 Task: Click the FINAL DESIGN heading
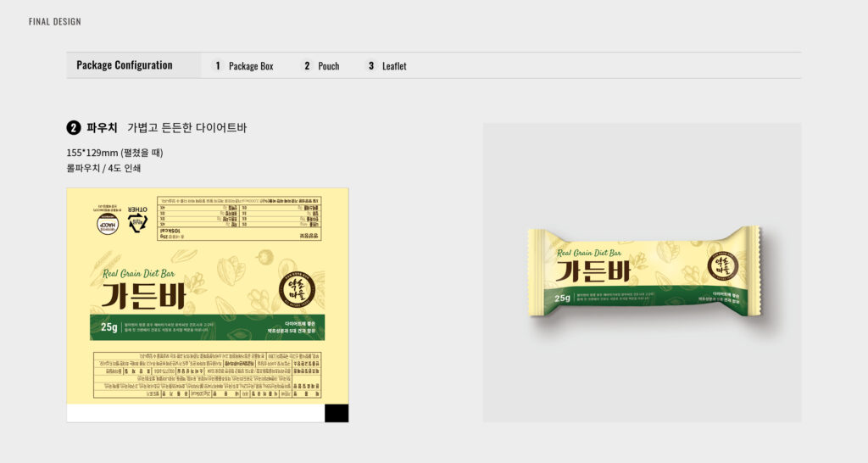pos(55,21)
